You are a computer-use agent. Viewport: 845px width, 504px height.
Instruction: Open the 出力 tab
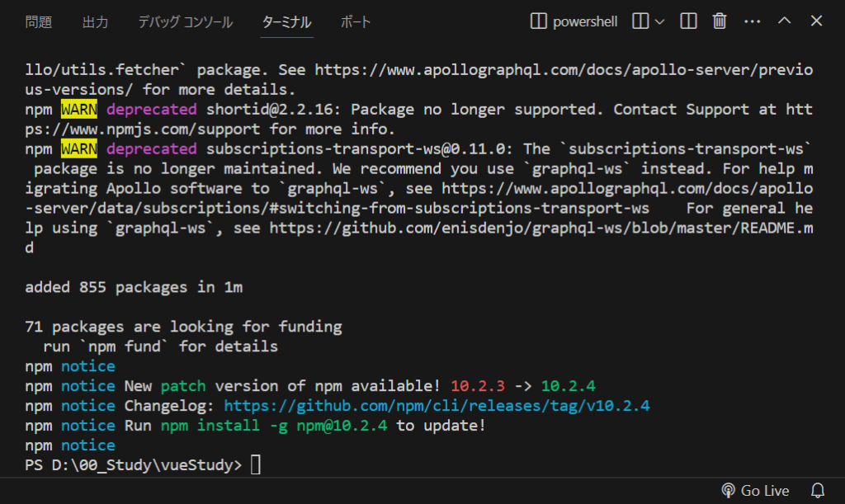click(96, 22)
